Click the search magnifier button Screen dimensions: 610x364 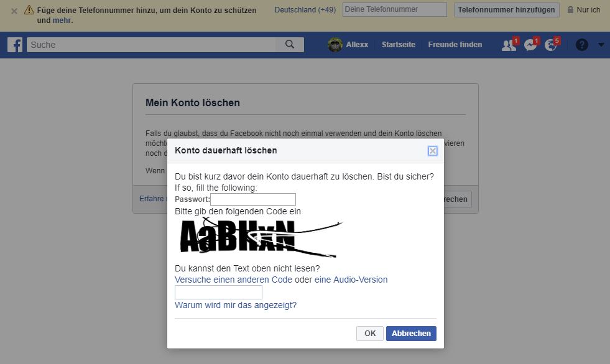290,45
